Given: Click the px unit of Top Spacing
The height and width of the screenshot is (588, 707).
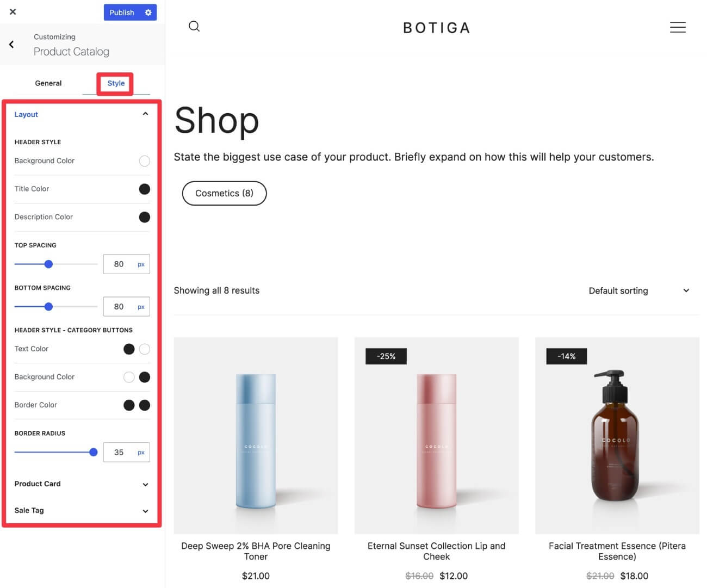Looking at the screenshot, I should 141,264.
